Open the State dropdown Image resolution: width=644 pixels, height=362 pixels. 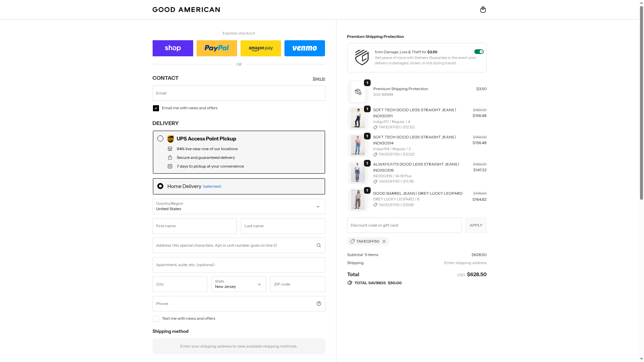(x=238, y=284)
